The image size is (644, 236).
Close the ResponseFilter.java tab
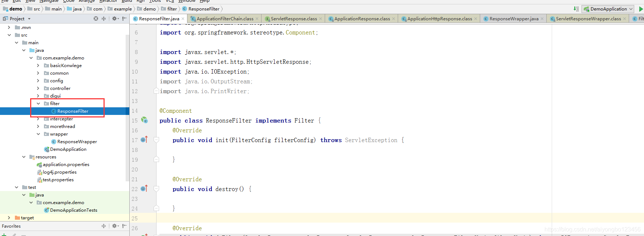(183, 19)
